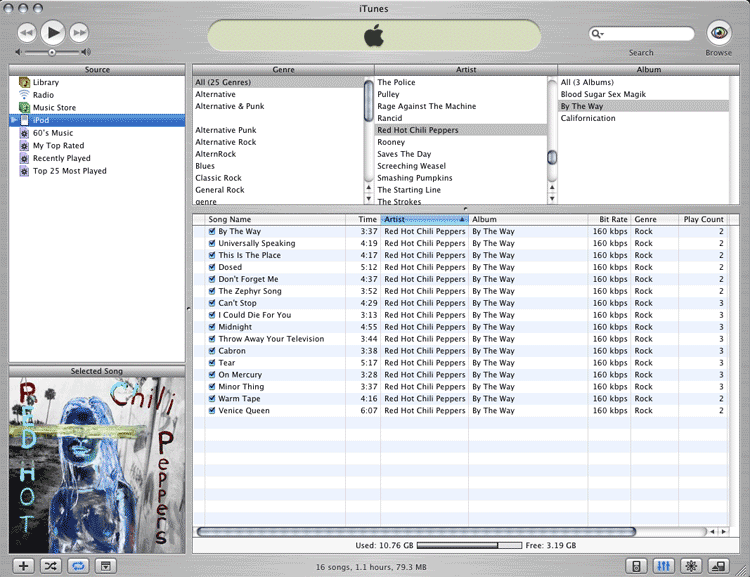
Task: Skip to next track with forward button
Action: coord(79,33)
